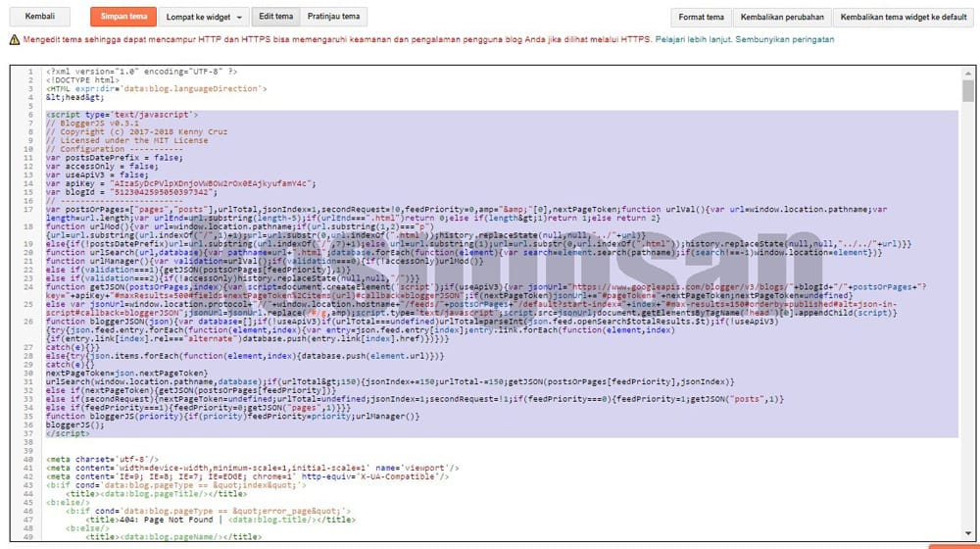980x549 pixels.
Task: Click line number 17 in the gutter
Action: coord(28,210)
